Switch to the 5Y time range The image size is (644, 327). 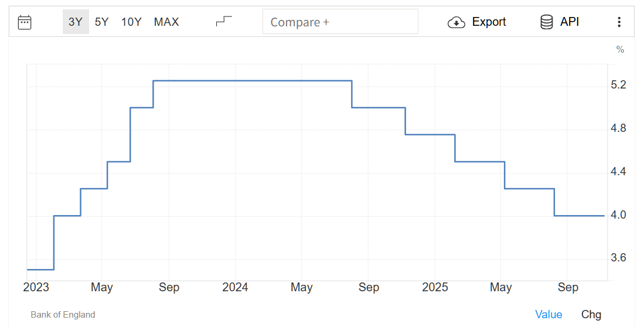click(102, 22)
